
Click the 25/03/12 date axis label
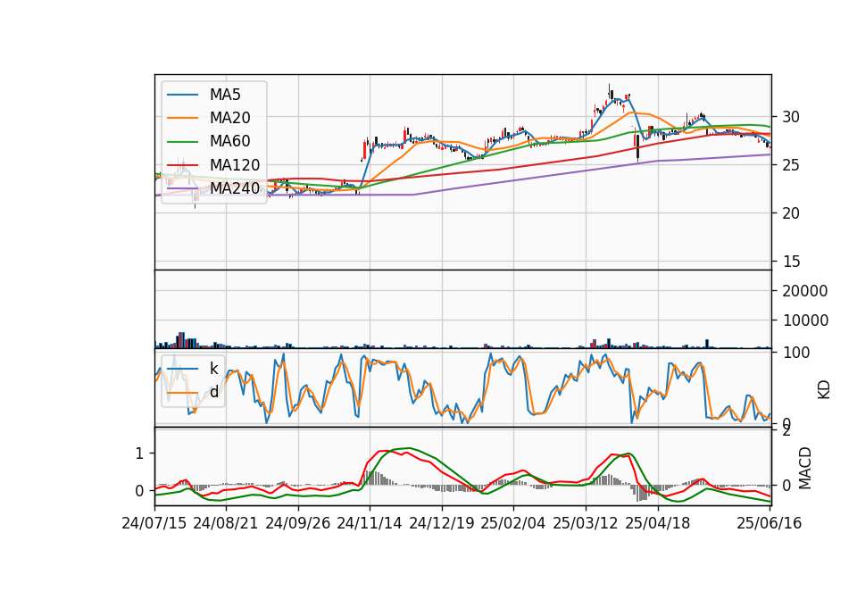click(586, 523)
